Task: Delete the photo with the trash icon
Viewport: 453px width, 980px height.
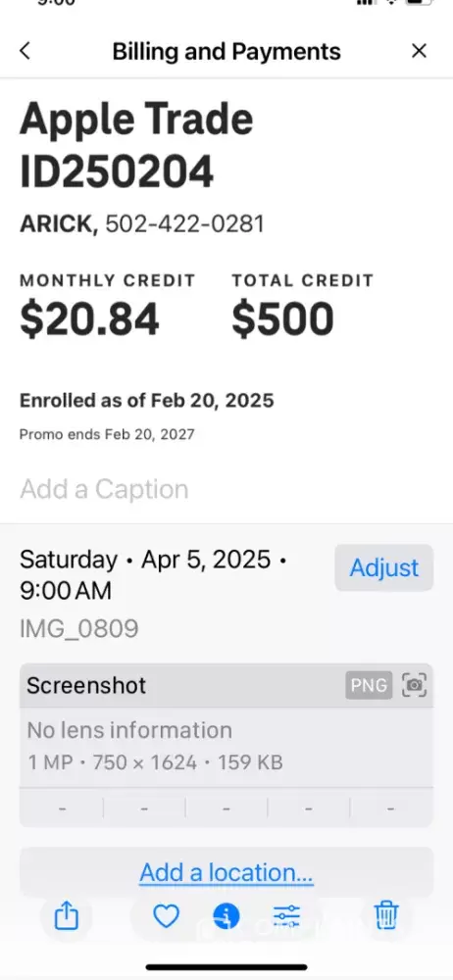Action: pos(386,916)
